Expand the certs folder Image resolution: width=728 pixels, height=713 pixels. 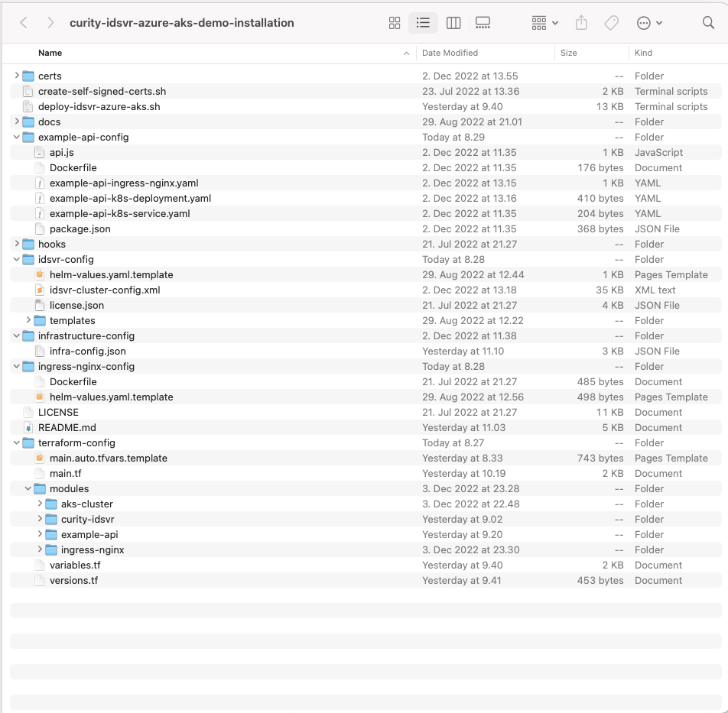[x=17, y=76]
